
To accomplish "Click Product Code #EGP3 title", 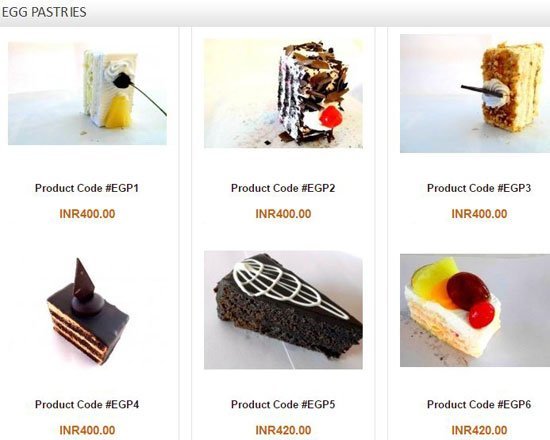I will point(479,188).
